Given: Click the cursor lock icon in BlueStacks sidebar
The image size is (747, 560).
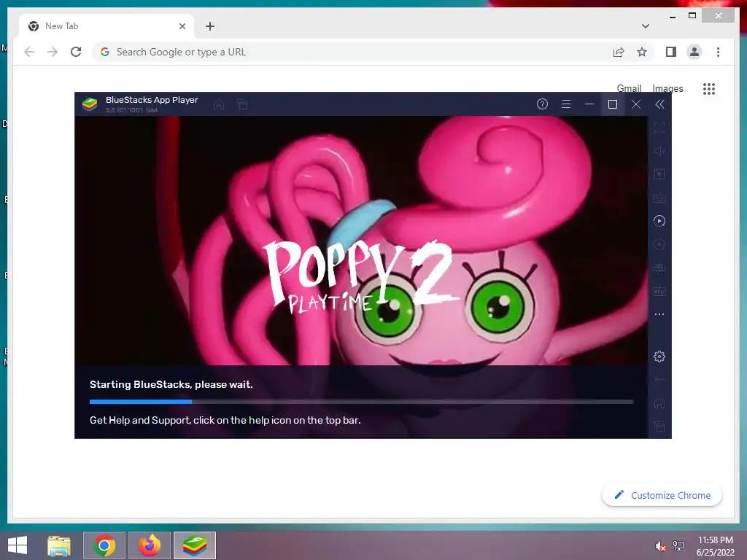Looking at the screenshot, I should (x=659, y=174).
